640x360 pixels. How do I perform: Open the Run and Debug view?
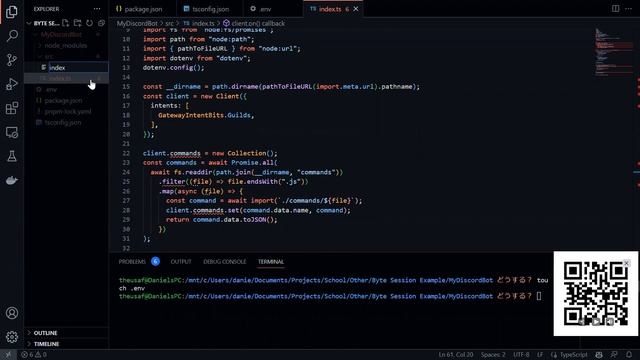coord(11,84)
